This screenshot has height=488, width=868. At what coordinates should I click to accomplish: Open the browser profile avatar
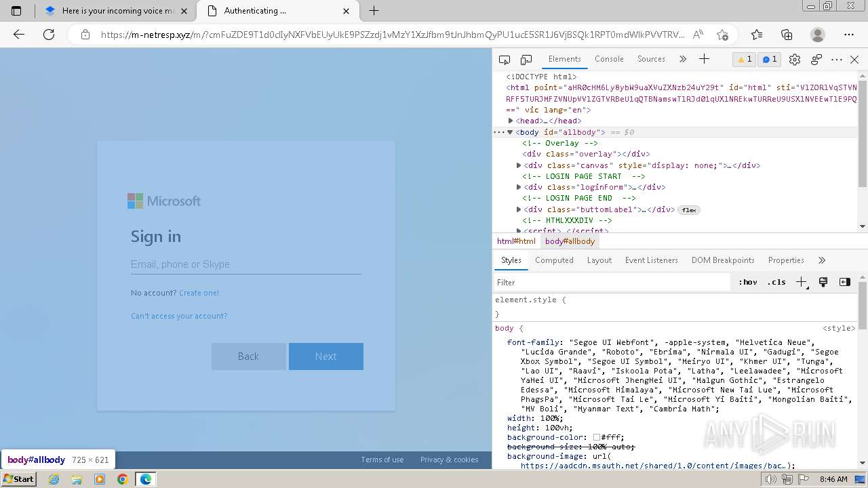[818, 35]
